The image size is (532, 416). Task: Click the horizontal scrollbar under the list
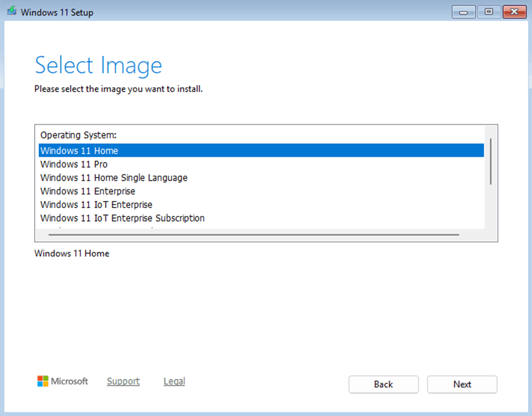pos(253,234)
